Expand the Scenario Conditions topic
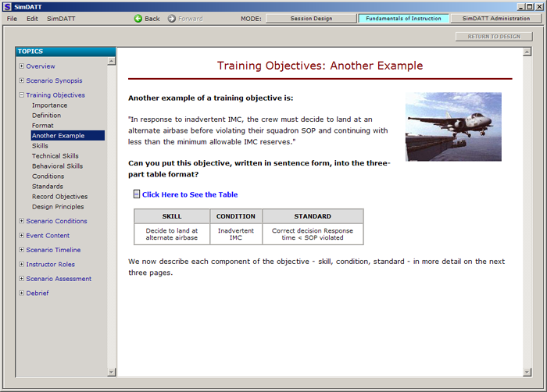 22,221
